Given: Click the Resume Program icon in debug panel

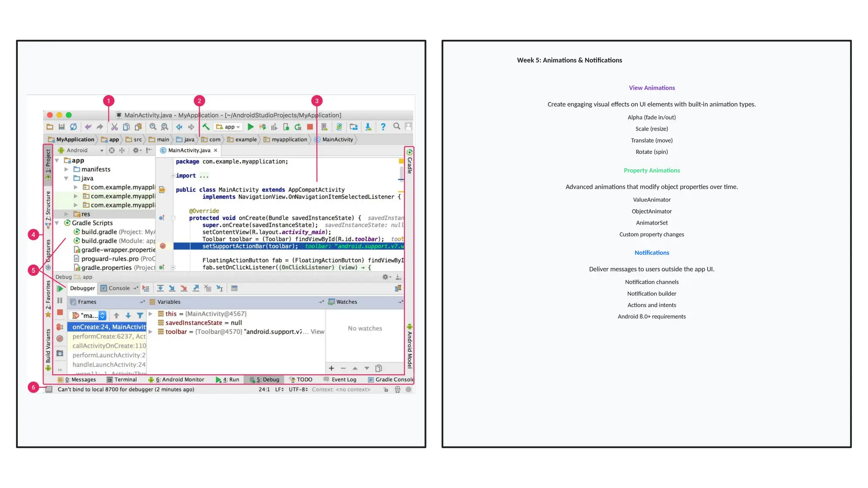Looking at the screenshot, I should pos(60,288).
